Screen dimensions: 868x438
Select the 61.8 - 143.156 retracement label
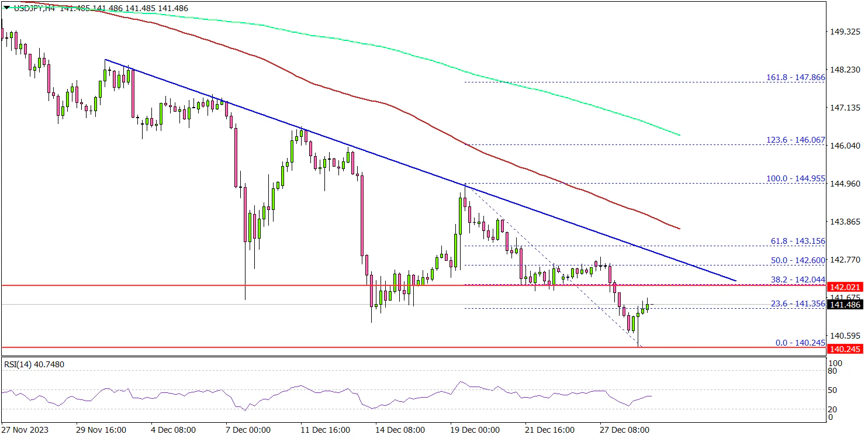(x=798, y=241)
